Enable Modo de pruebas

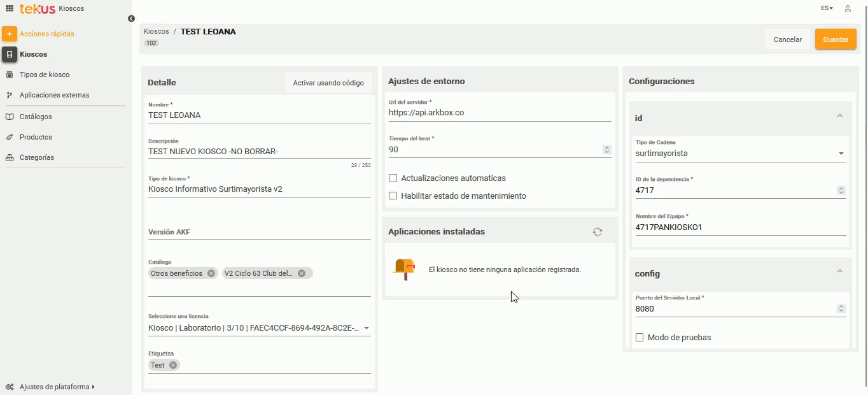point(640,337)
